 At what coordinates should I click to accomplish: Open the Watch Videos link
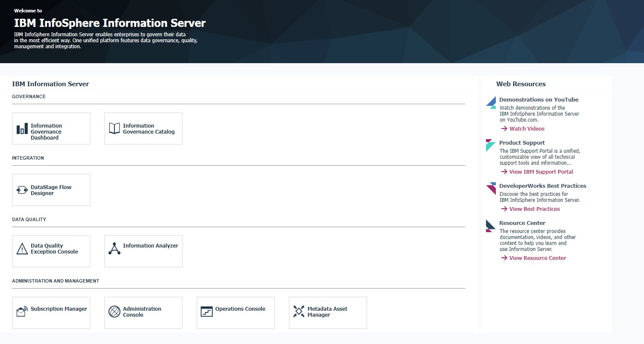(x=527, y=128)
